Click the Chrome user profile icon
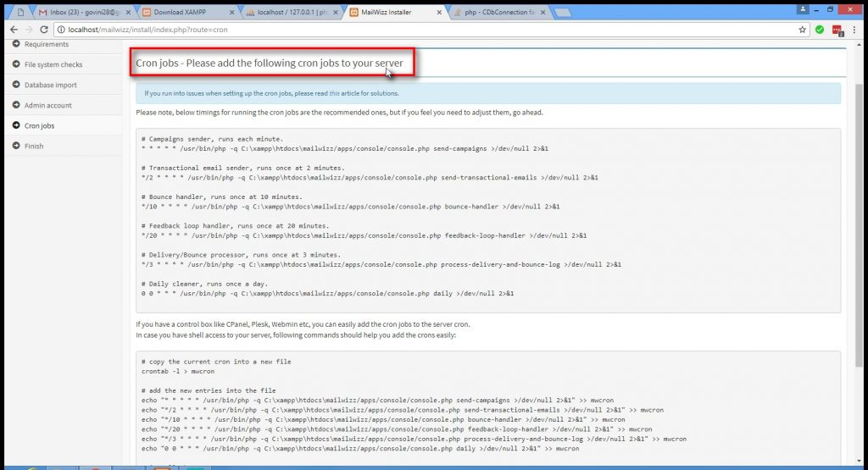The width and height of the screenshot is (868, 470). (x=803, y=8)
